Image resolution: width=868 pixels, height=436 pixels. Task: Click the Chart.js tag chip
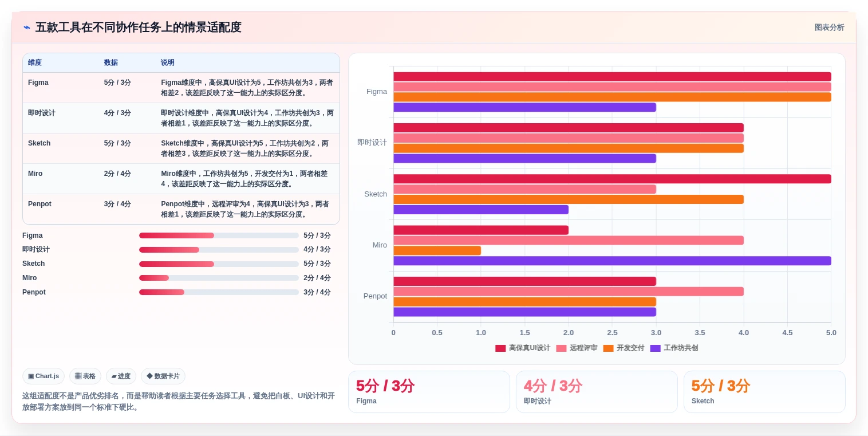coord(44,376)
